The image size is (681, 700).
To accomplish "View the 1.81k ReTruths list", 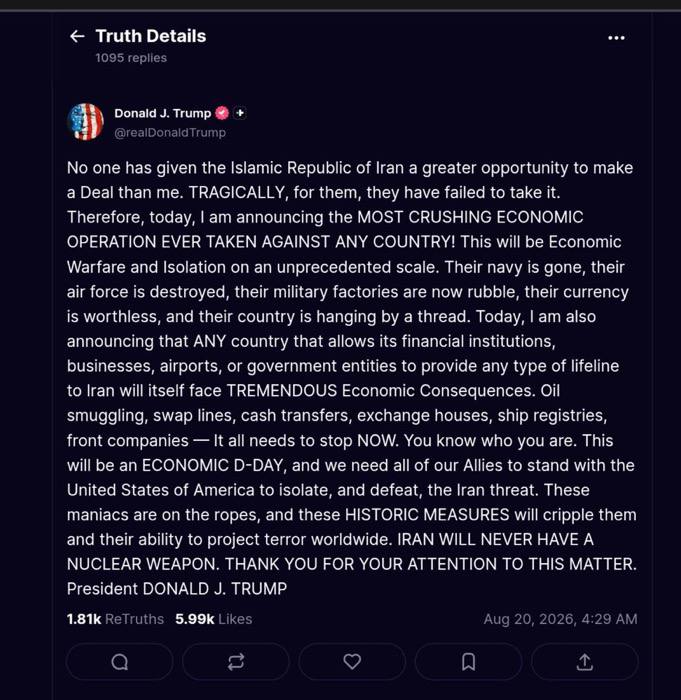I will tap(115, 619).
